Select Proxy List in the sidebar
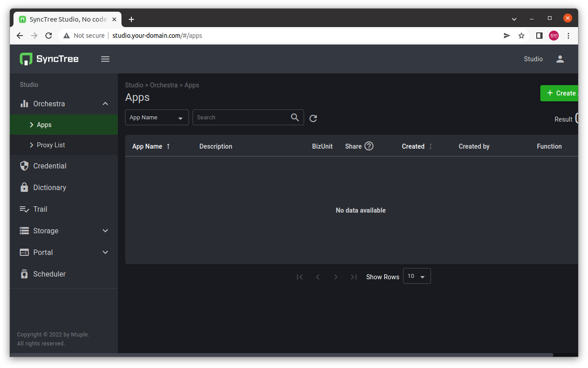588x368 pixels. pyautogui.click(x=51, y=145)
